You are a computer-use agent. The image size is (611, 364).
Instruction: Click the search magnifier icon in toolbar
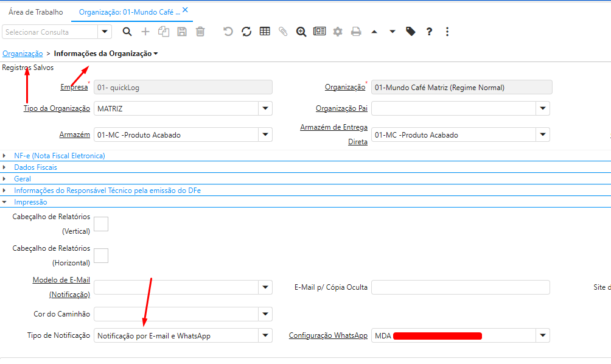pyautogui.click(x=127, y=32)
